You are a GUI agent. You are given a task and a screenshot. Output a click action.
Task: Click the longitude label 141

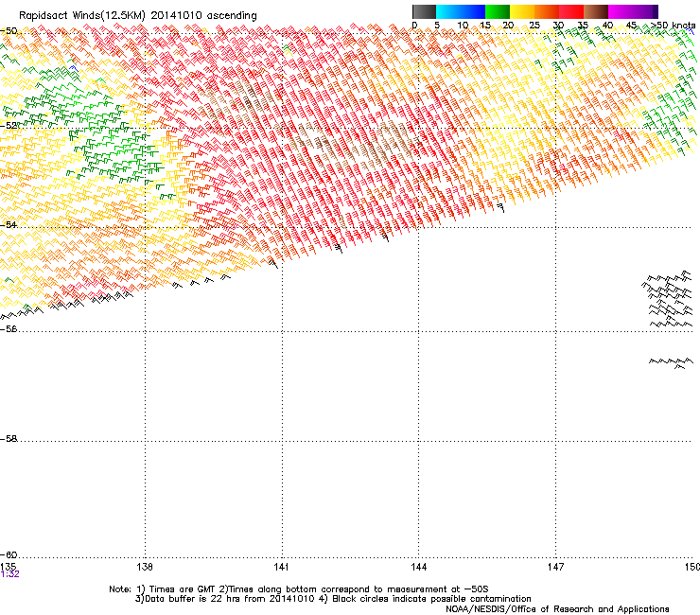pos(281,567)
